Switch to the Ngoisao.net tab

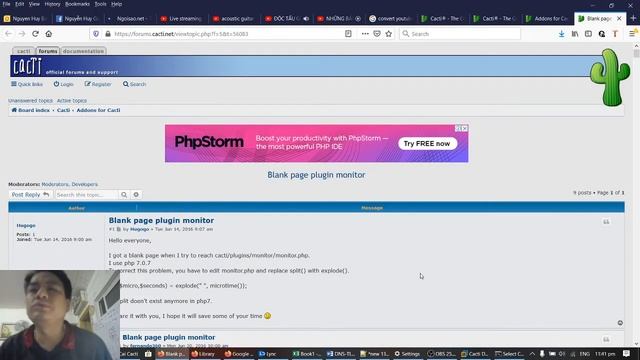pyautogui.click(x=129, y=18)
